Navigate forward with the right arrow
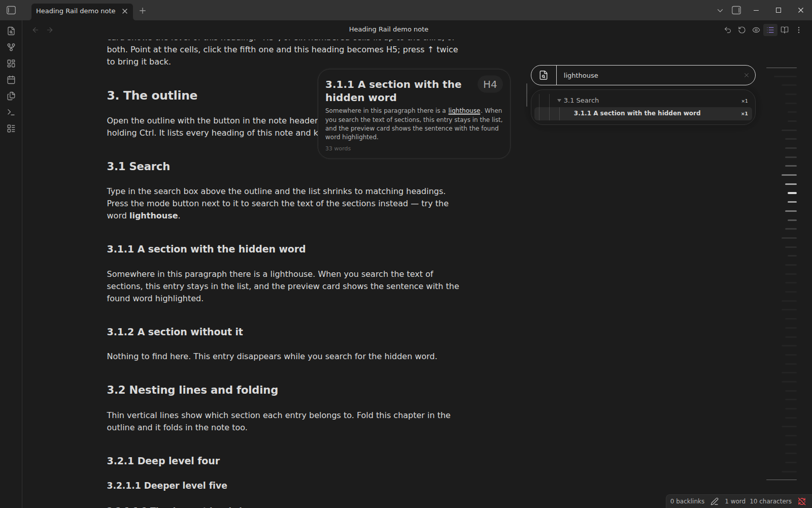Image resolution: width=812 pixels, height=508 pixels. click(50, 30)
